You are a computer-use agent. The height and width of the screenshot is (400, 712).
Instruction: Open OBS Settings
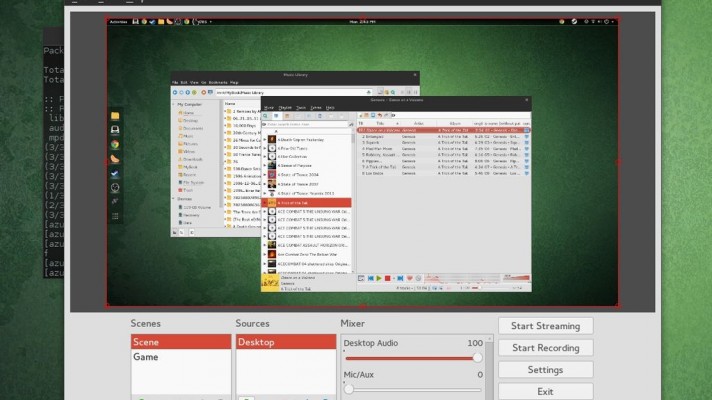pyautogui.click(x=545, y=370)
